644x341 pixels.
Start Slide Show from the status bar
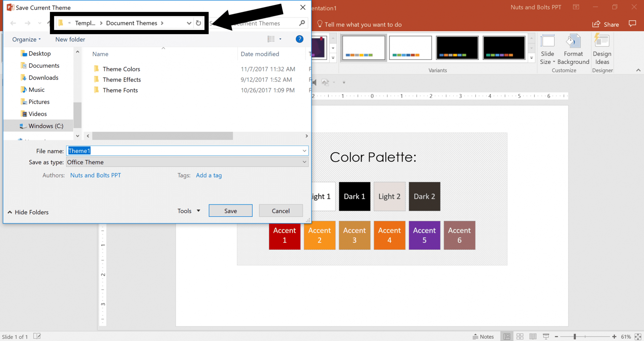(x=545, y=336)
